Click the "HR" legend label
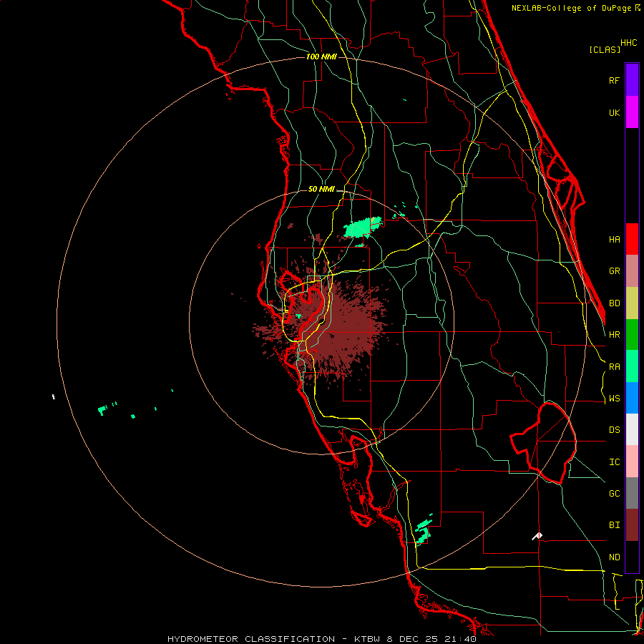The height and width of the screenshot is (644, 644). point(614,335)
